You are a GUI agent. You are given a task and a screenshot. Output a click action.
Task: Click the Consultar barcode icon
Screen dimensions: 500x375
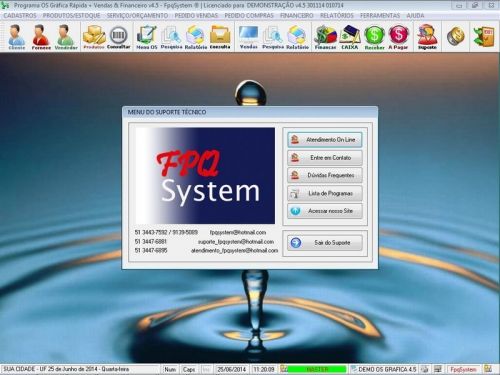(x=119, y=37)
